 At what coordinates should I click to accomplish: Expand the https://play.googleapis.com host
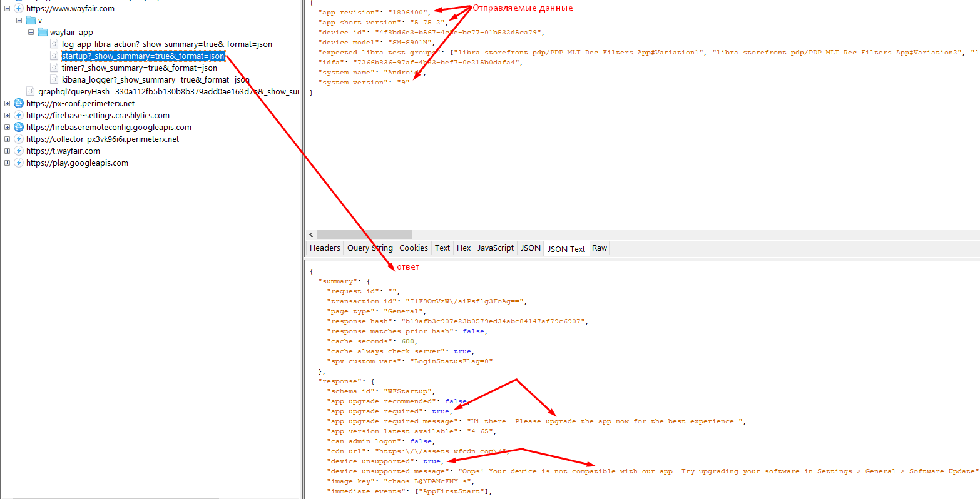[x=7, y=163]
